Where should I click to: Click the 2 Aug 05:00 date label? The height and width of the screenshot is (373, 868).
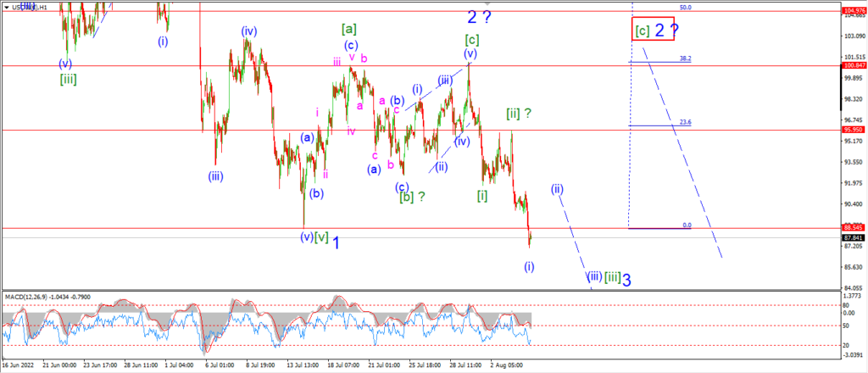tap(506, 366)
